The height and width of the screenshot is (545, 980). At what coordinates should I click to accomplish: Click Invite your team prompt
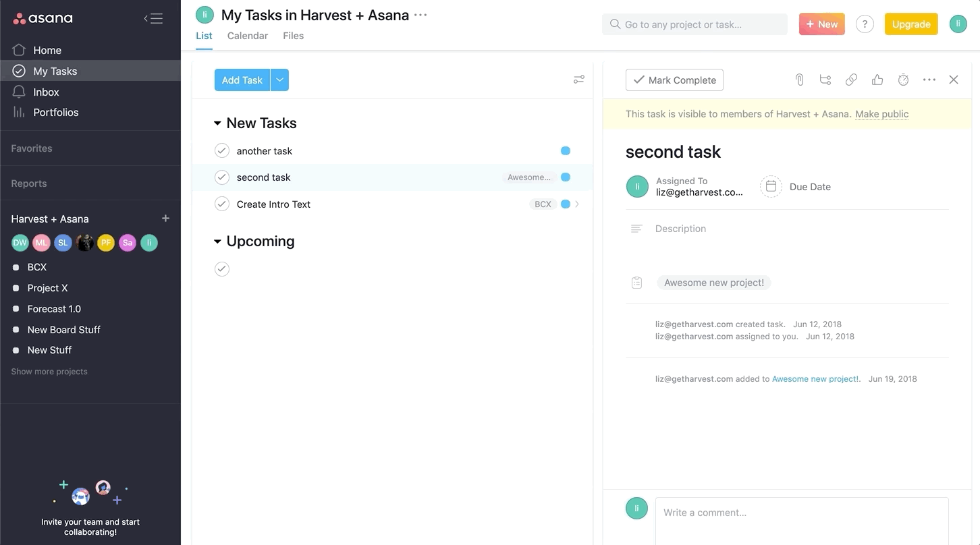click(90, 527)
